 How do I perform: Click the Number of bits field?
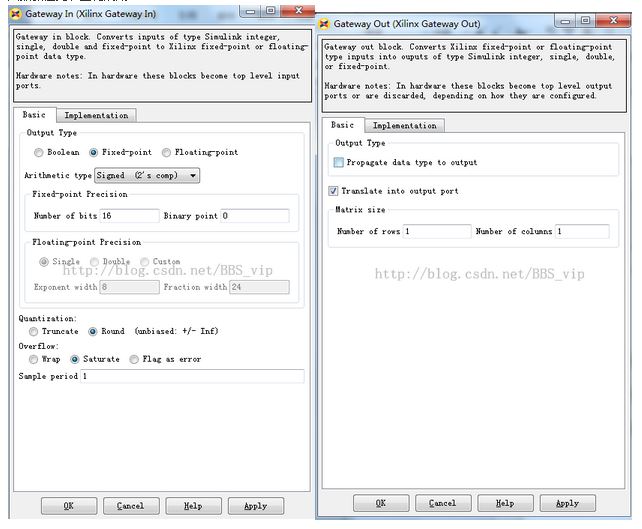coord(129,216)
